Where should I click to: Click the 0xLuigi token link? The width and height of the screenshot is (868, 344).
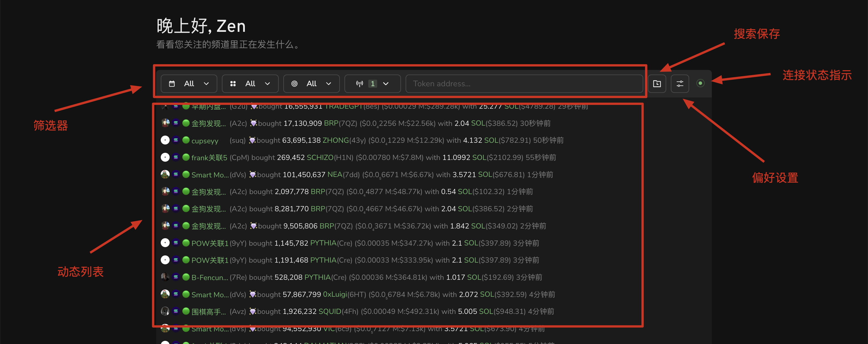(335, 294)
